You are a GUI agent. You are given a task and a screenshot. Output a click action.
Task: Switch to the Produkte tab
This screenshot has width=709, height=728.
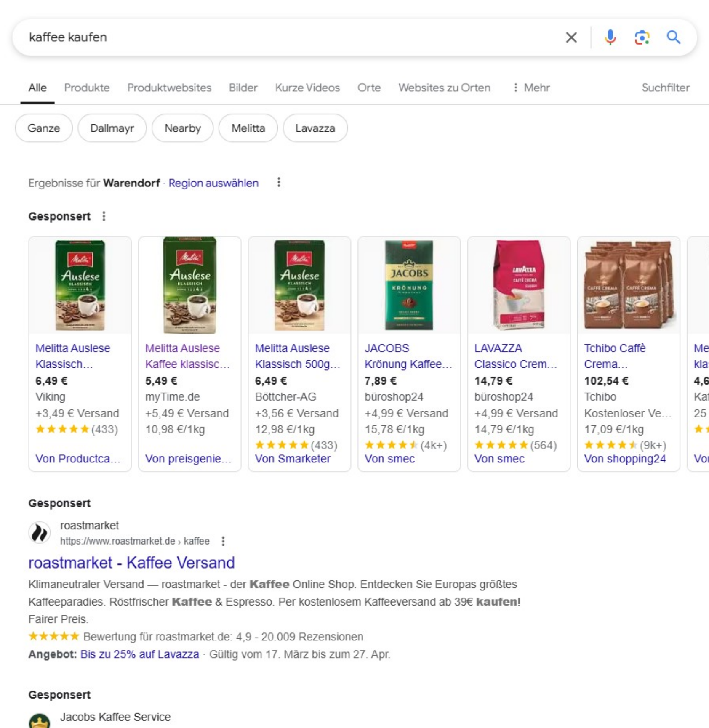click(87, 88)
